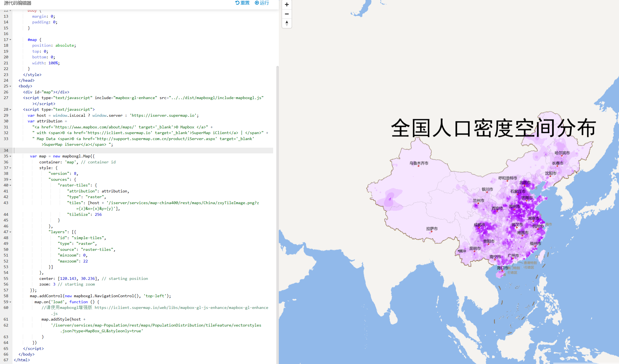Screen dimensions: 619x364
Task: Collapse the load function block at line 59
Action: [x=10, y=302]
